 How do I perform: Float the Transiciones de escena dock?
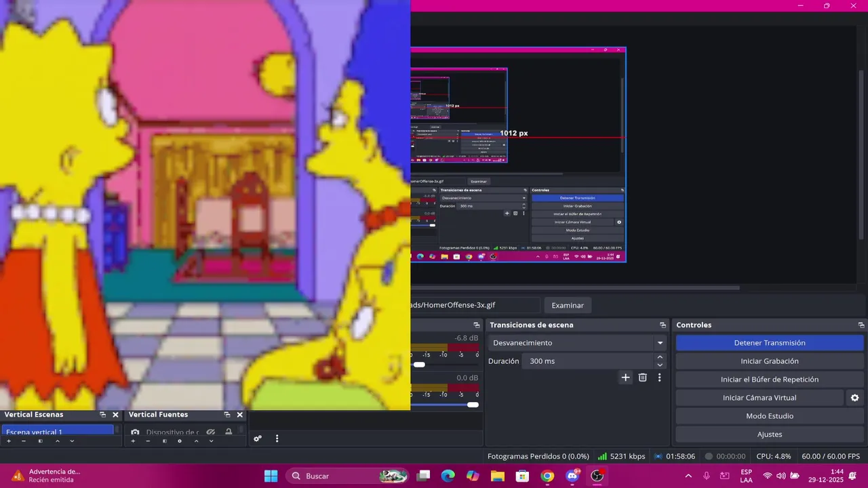click(x=663, y=325)
